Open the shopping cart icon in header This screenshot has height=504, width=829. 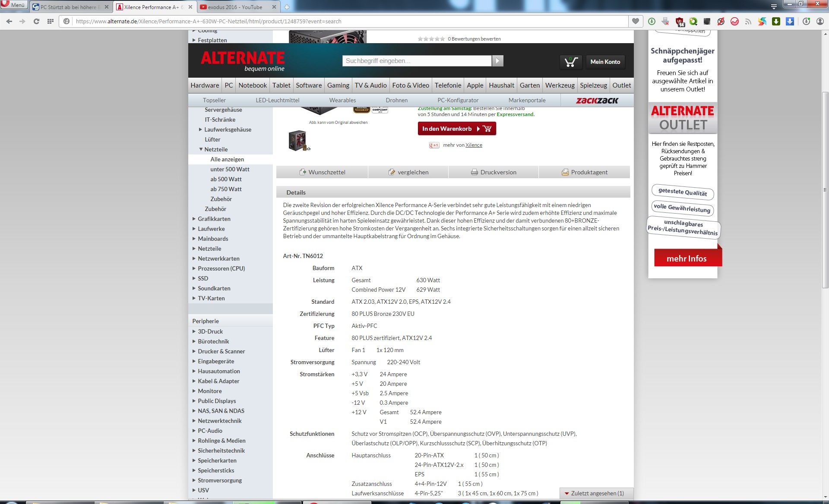pyautogui.click(x=571, y=62)
